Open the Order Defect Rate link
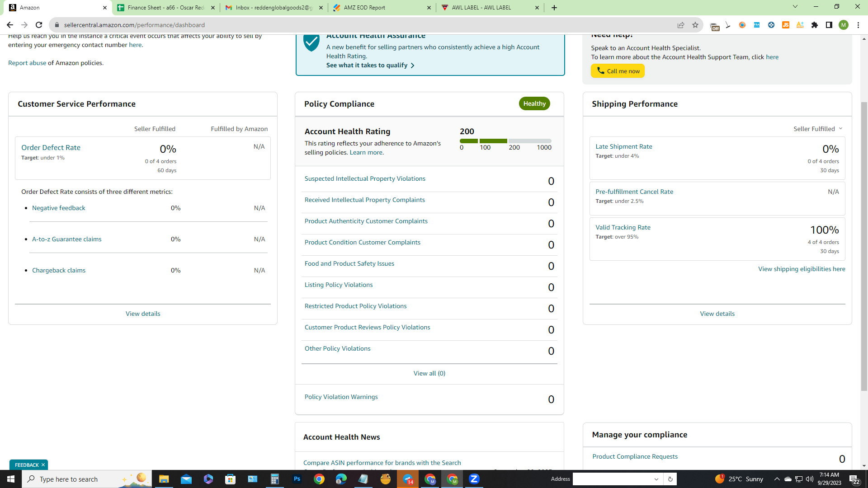Viewport: 868px width, 488px height. pyautogui.click(x=51, y=148)
